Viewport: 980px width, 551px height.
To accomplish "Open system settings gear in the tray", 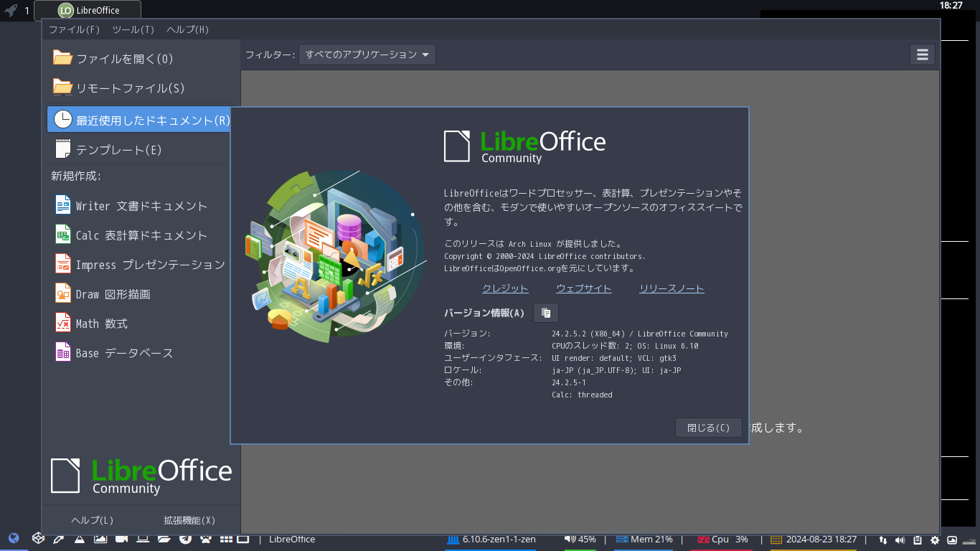I will tap(935, 540).
